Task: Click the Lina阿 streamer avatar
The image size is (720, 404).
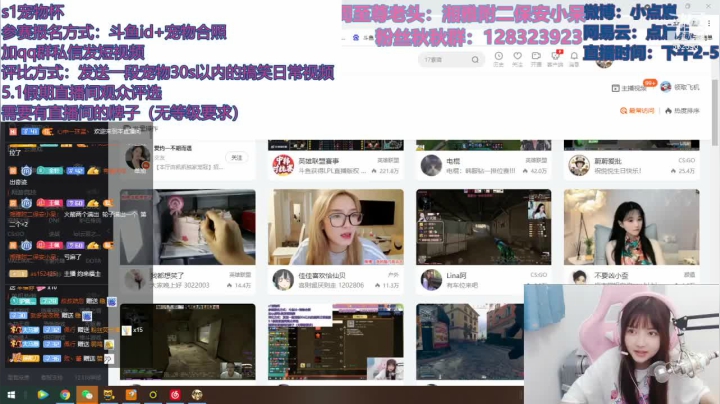Action: click(x=431, y=280)
